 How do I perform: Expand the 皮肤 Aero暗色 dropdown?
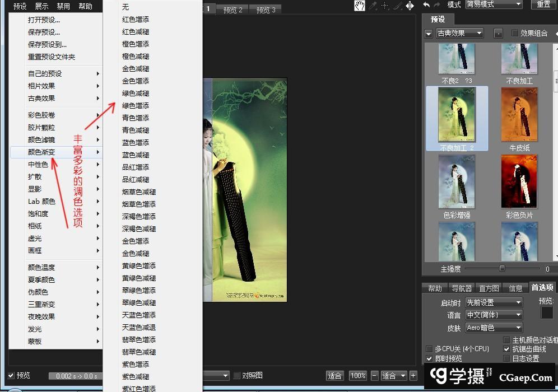point(494,328)
